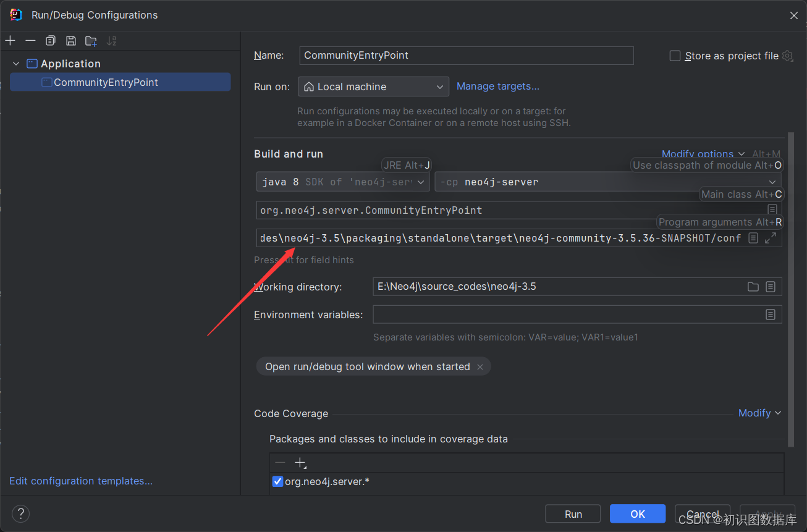Screen dimensions: 807x532
Task: Select CommunityEntryPoint configuration in tree
Action: [x=120, y=82]
